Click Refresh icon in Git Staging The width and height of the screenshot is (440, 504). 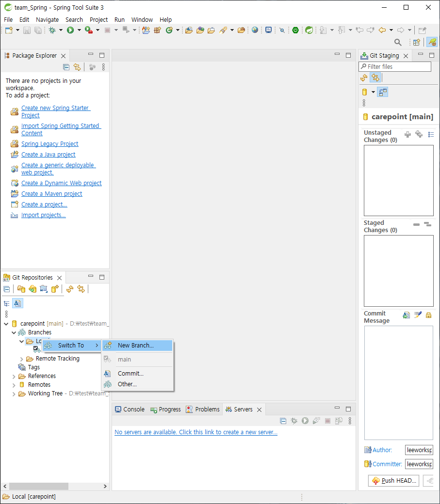[x=364, y=78]
